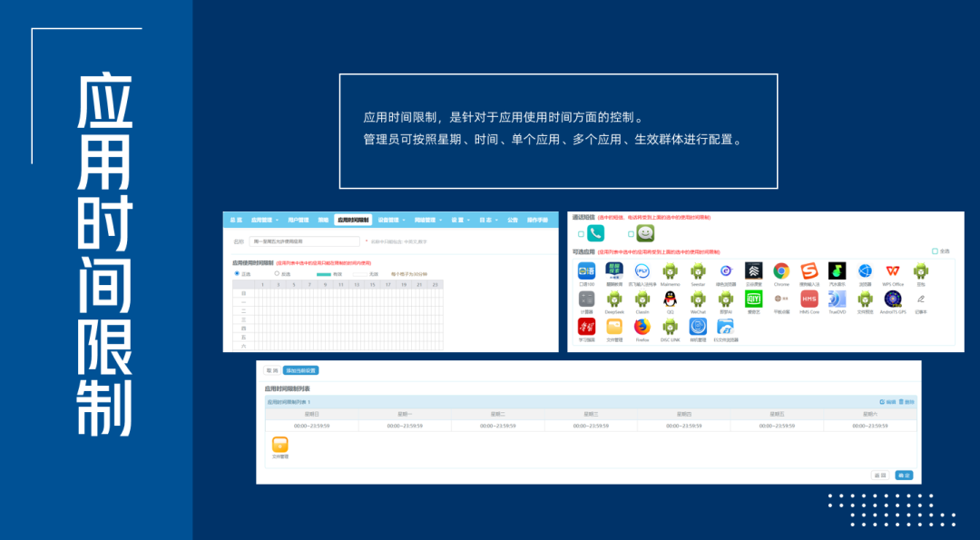The image size is (980, 540).
Task: Select the Chrome app icon
Action: pyautogui.click(x=780, y=270)
